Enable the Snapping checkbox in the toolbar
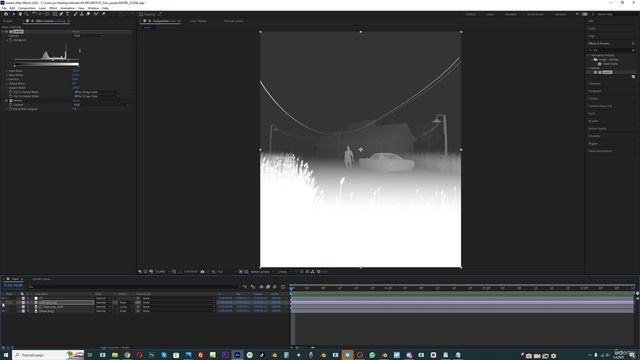 pyautogui.click(x=141, y=14)
